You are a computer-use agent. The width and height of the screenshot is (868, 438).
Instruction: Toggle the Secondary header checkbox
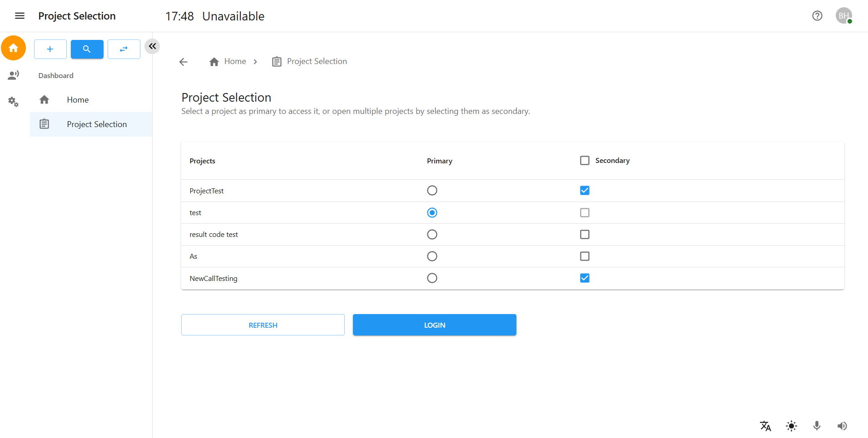pyautogui.click(x=584, y=160)
